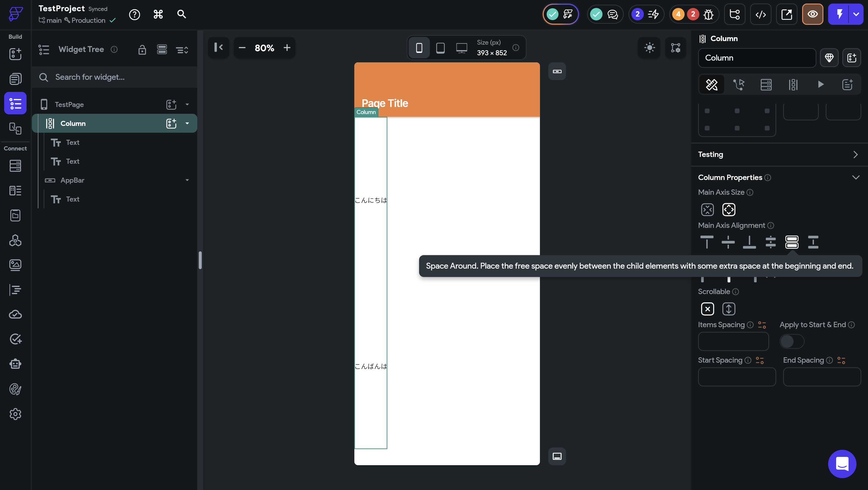Collapse the AppBar tree node
The height and width of the screenshot is (490, 868).
tap(187, 180)
